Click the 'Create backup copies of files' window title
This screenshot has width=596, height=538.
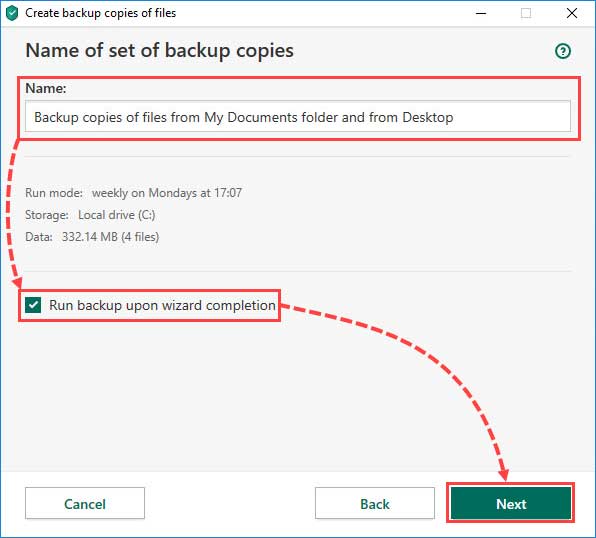[x=100, y=13]
